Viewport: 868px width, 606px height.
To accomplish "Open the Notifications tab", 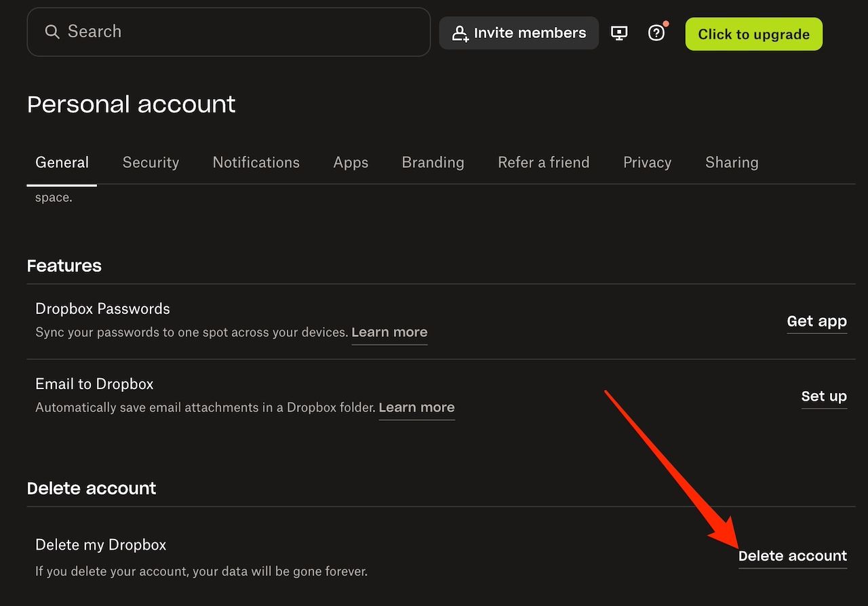I will [x=256, y=163].
